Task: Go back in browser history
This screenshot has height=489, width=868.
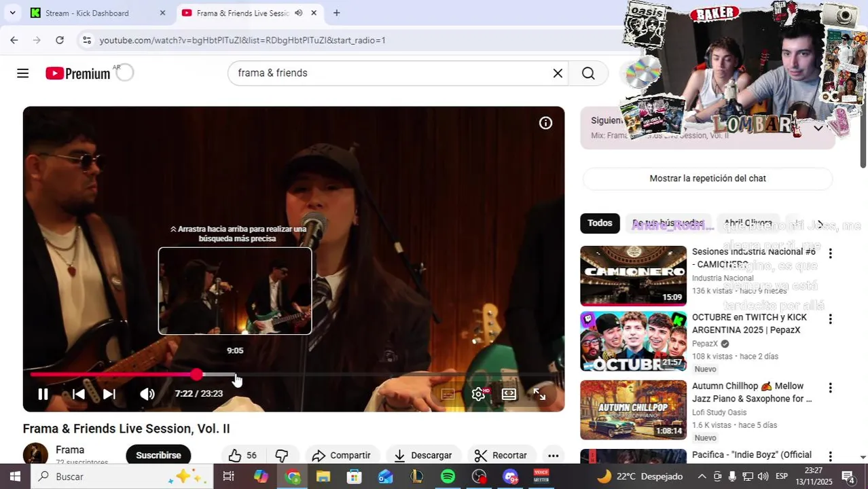Action: pyautogui.click(x=14, y=40)
